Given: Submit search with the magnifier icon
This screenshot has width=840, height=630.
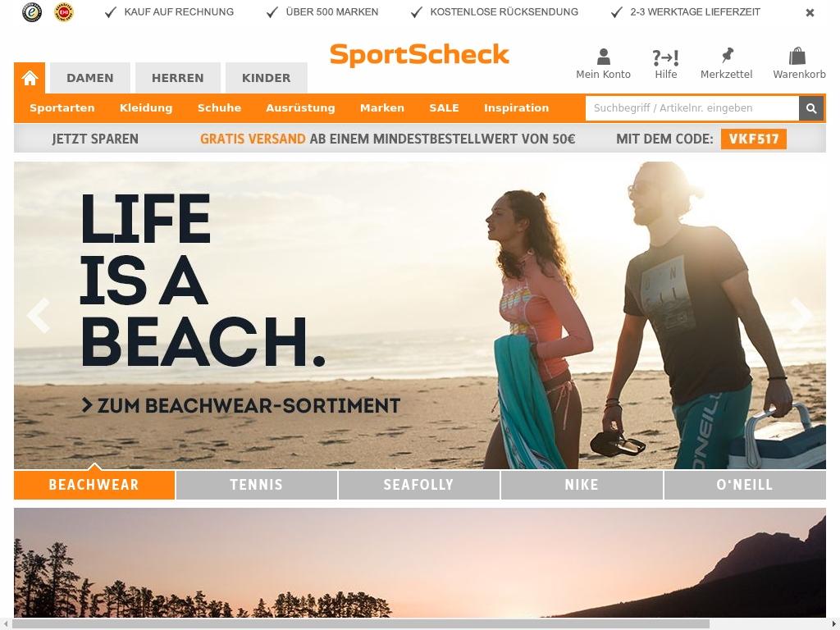Looking at the screenshot, I should tap(811, 108).
